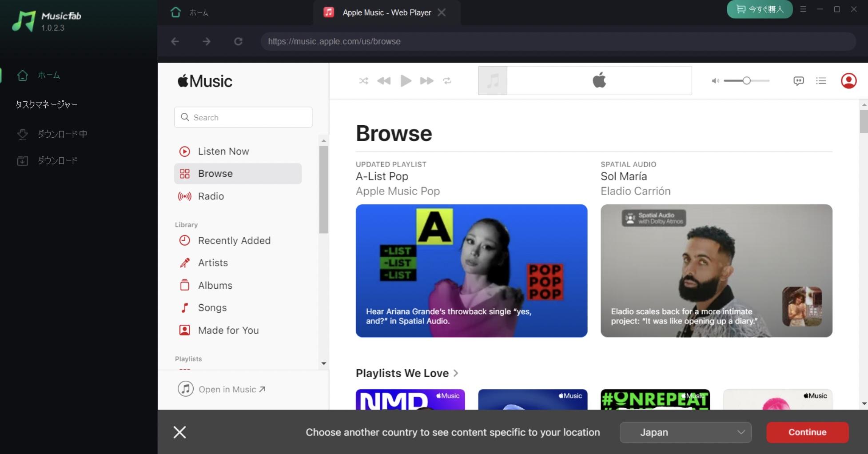Toggle shuffle playback

coord(363,81)
